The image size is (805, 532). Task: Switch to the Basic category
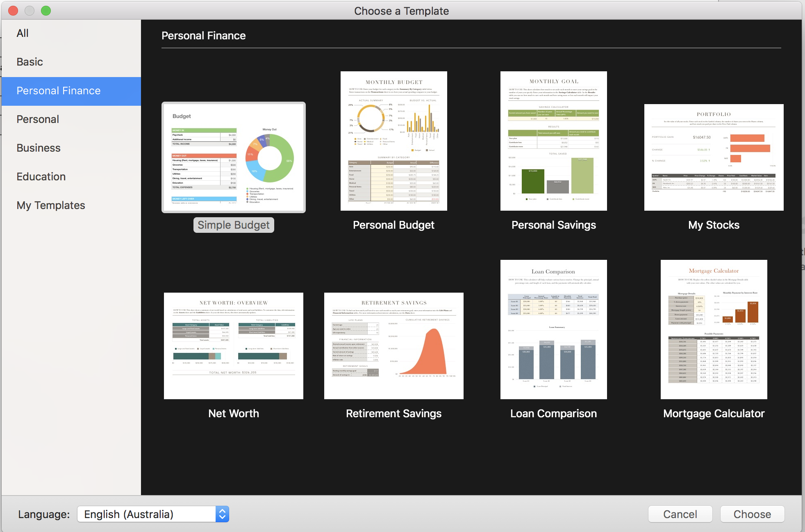pos(30,62)
